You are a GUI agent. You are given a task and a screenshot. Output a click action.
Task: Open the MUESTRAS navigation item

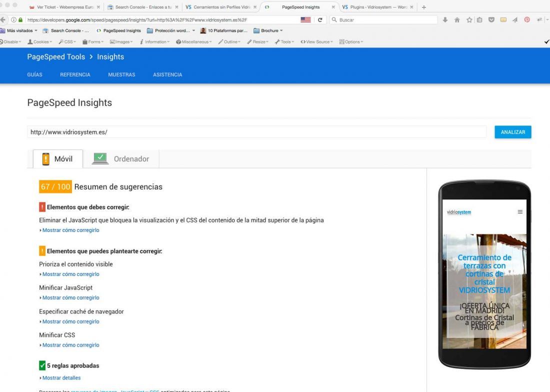coord(121,74)
